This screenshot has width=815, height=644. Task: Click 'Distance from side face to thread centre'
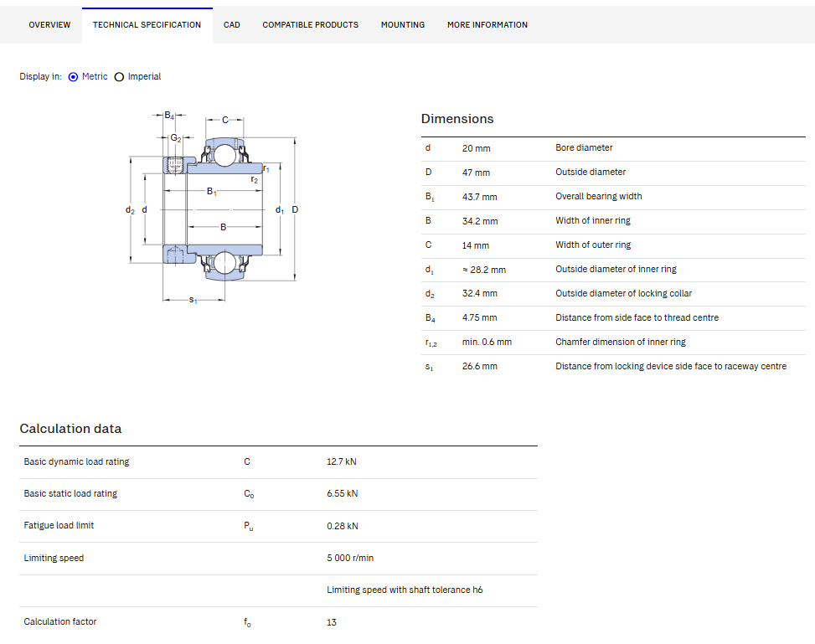coord(637,317)
